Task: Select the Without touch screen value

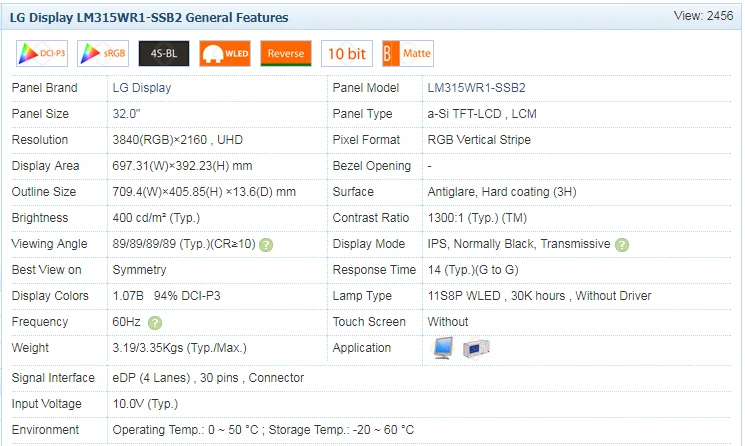Action: [448, 322]
